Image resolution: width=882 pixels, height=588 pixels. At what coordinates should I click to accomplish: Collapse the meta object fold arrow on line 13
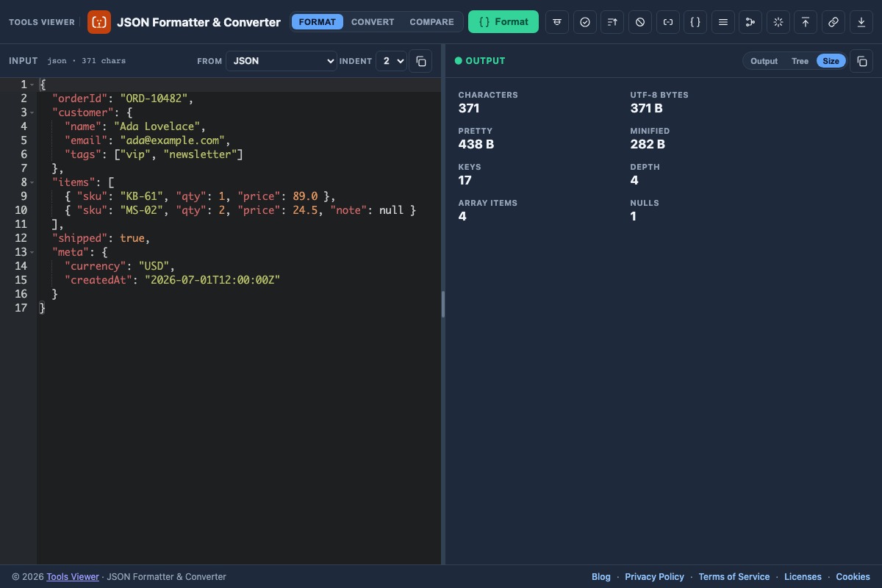click(32, 252)
